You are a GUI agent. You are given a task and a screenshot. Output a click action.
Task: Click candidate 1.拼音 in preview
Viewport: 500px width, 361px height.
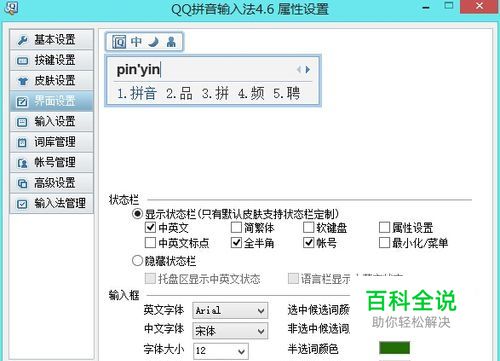137,93
